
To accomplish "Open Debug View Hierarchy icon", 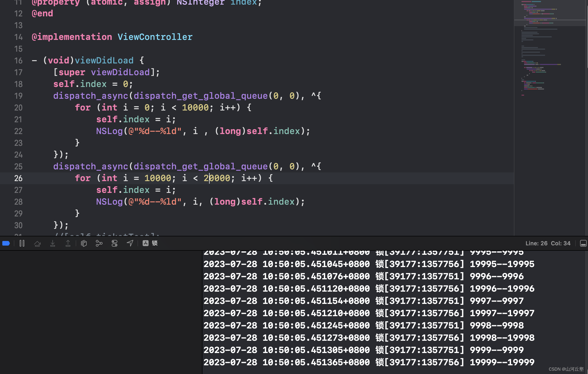I will 84,243.
